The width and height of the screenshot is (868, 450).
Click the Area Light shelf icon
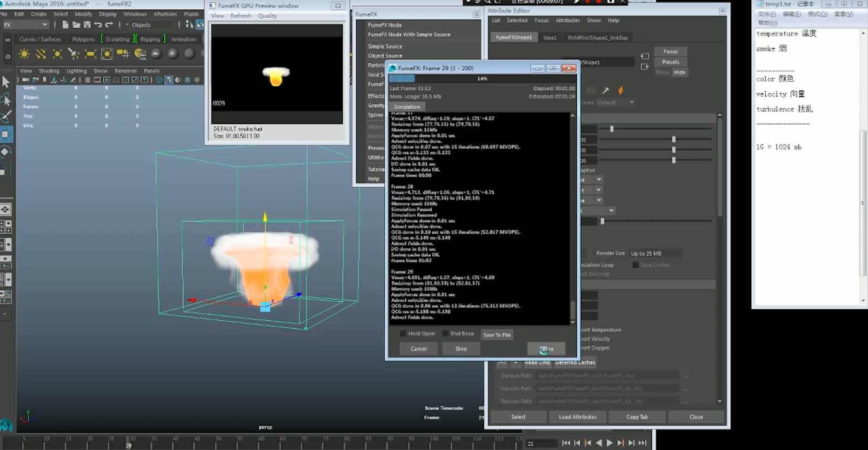pyautogui.click(x=90, y=54)
